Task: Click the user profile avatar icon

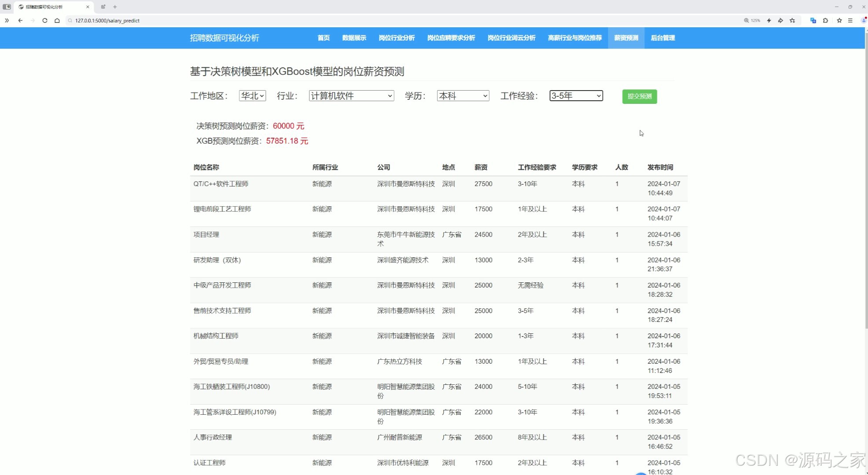Action: 864,20
